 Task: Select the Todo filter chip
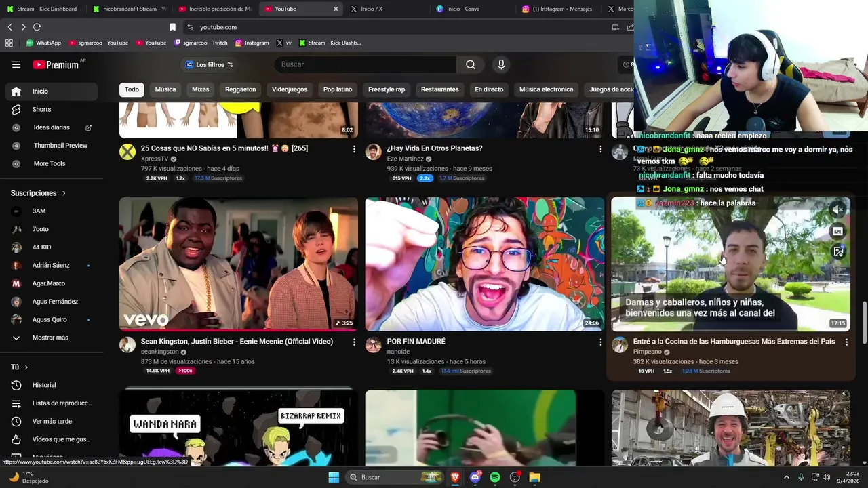tap(132, 89)
